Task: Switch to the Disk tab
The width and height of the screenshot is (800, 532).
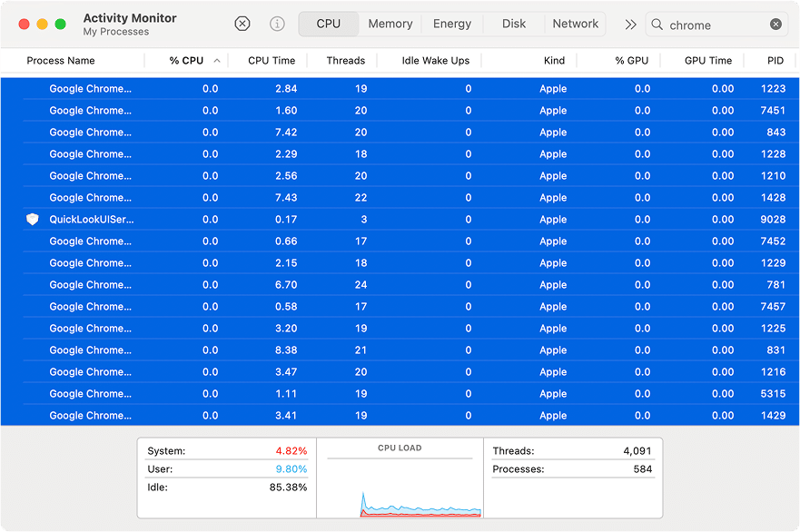Action: point(514,24)
